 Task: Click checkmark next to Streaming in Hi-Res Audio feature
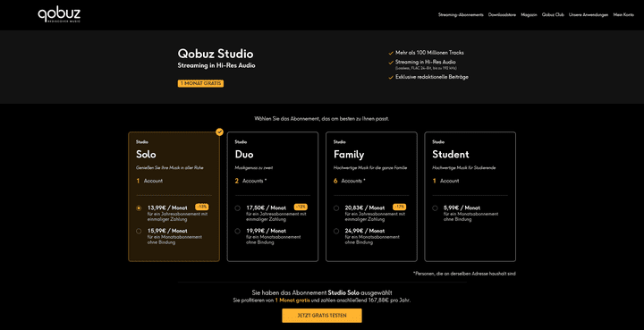391,63
